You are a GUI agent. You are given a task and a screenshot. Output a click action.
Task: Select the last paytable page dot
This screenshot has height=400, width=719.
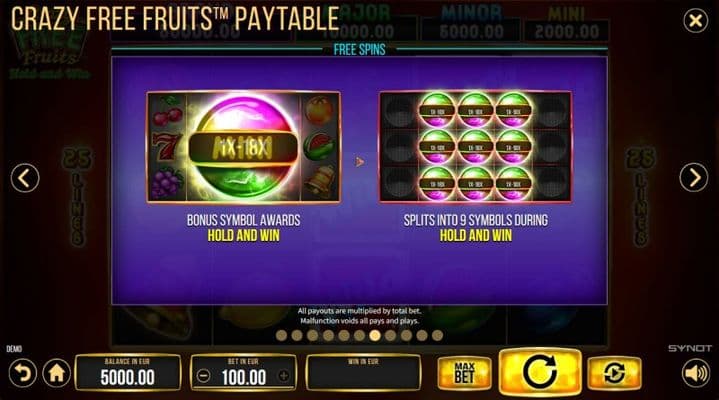(437, 336)
